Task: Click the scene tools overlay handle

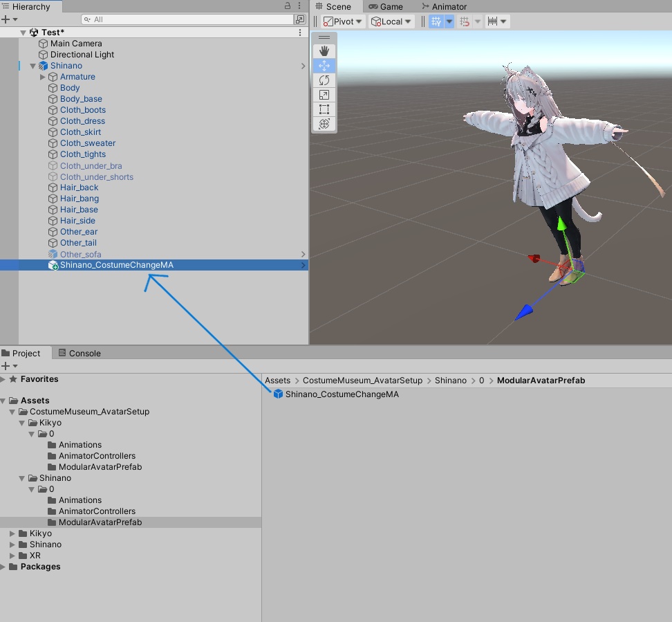Action: [x=324, y=37]
